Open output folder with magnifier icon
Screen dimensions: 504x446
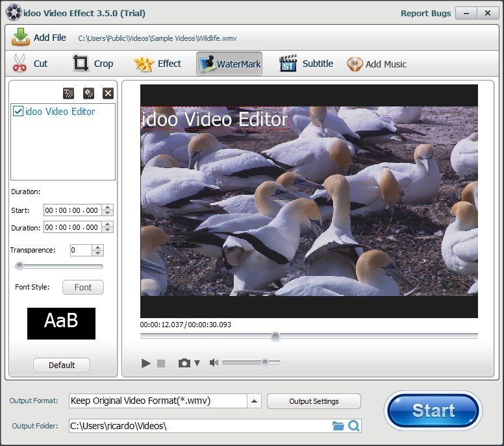354,426
